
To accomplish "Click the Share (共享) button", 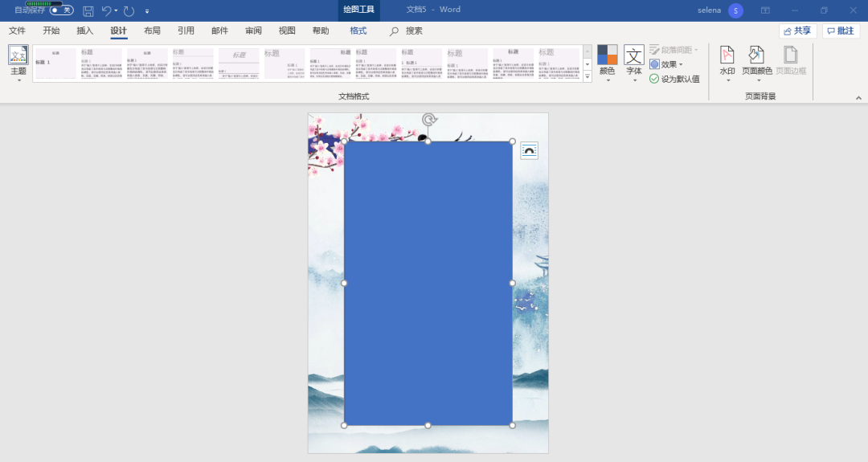I will point(798,31).
